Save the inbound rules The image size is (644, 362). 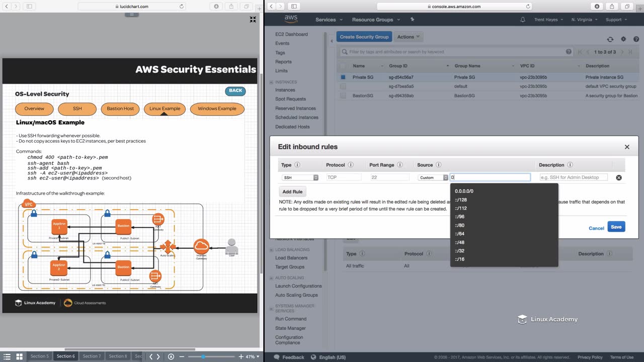click(616, 227)
